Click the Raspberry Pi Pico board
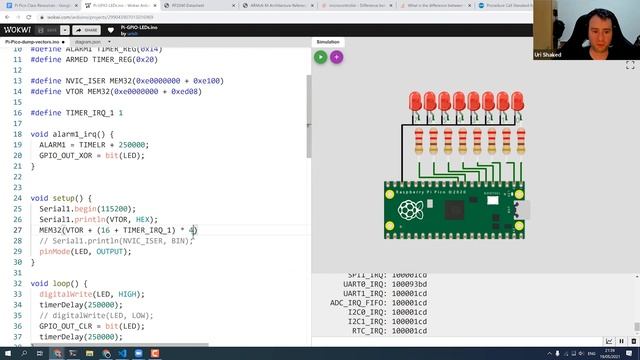This screenshot has height=360, width=640. coord(455,210)
